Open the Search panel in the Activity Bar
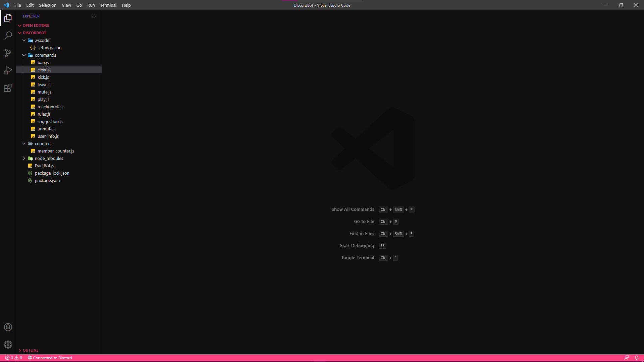Image resolution: width=644 pixels, height=362 pixels. coord(8,36)
